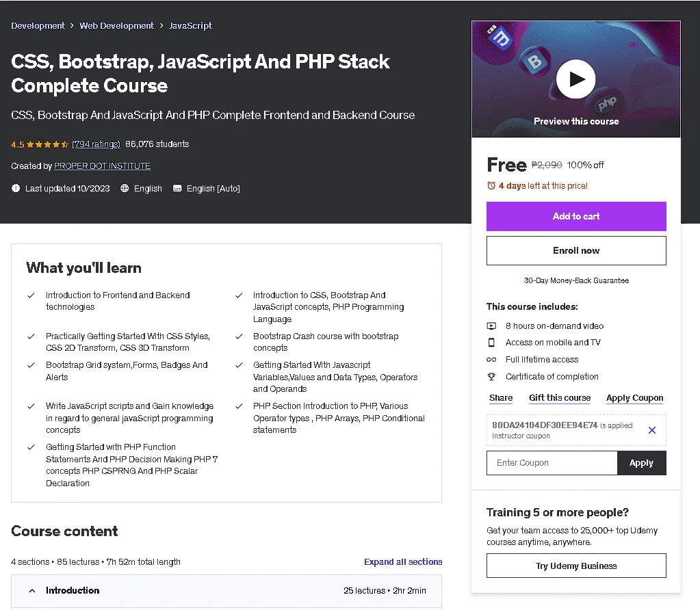
Task: Play the course preview video
Action: coord(575,79)
